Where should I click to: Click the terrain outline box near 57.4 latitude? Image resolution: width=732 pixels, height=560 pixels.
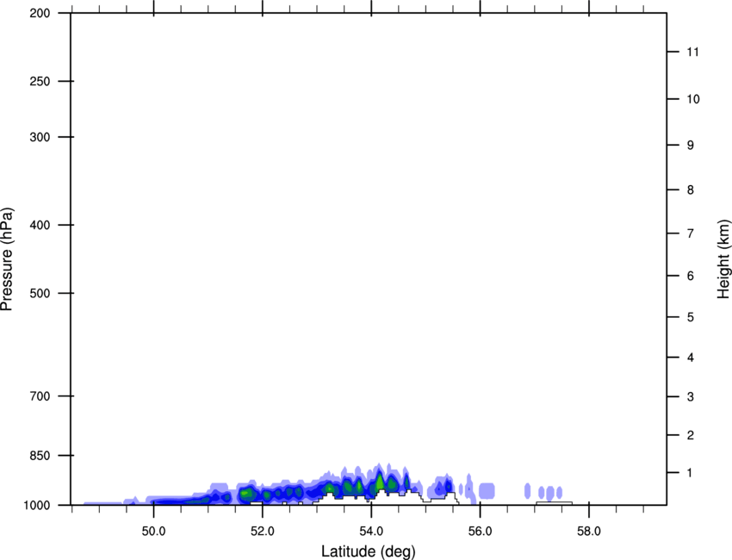tap(554, 503)
